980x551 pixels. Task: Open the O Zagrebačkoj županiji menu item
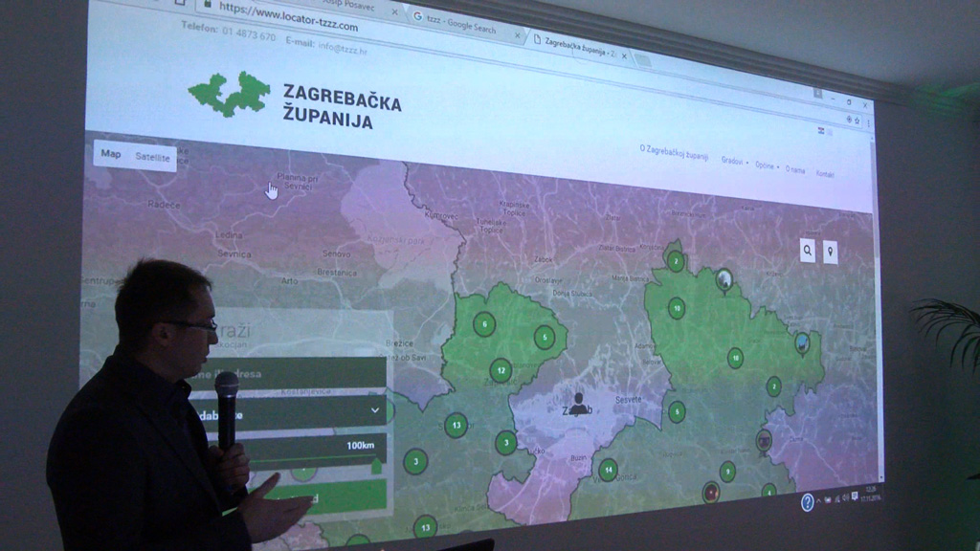(x=674, y=152)
